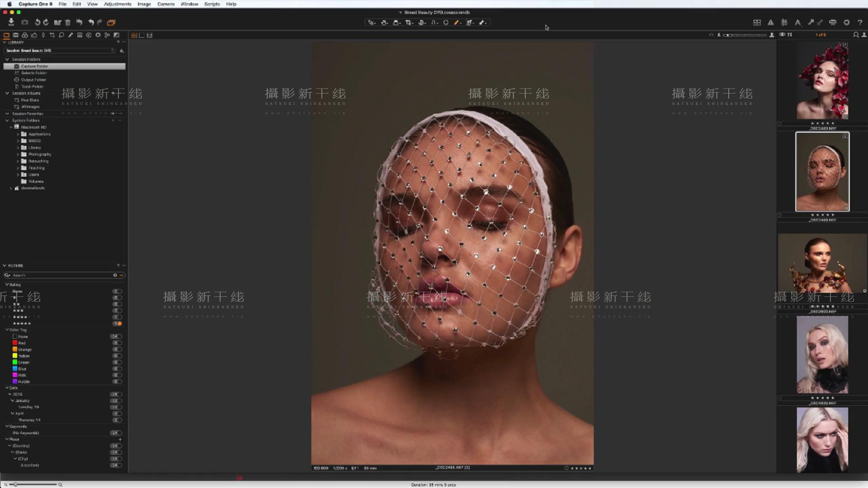Viewport: 868px width, 488px height.
Task: Select Output Folder in library
Action: point(33,80)
